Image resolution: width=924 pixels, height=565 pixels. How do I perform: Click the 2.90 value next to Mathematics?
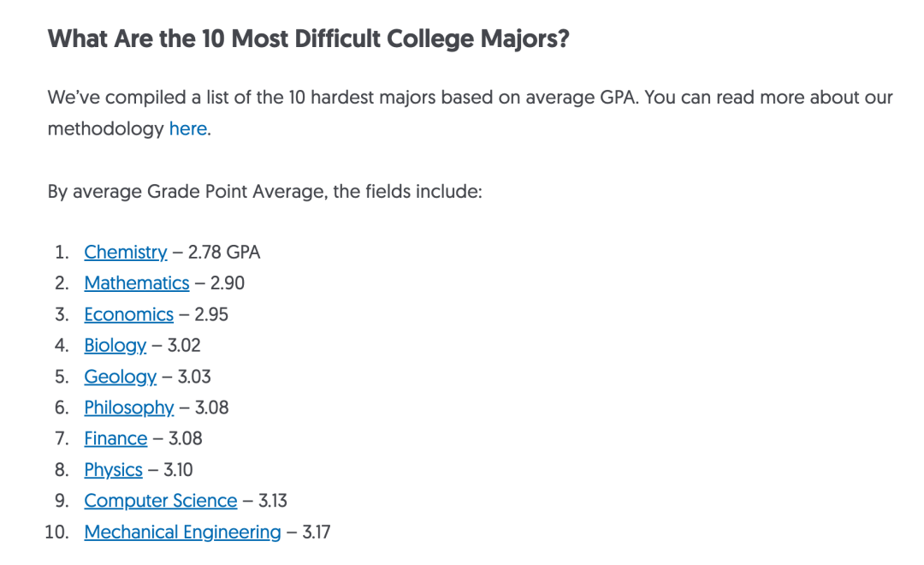227,283
